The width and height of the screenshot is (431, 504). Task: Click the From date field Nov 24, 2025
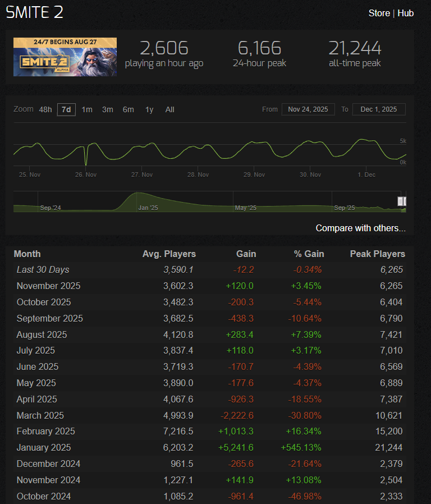308,109
